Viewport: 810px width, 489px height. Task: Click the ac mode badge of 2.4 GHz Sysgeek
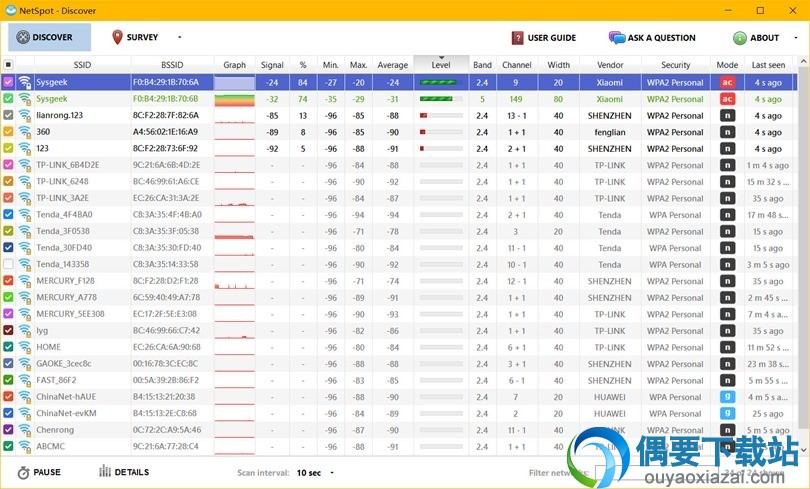[x=727, y=82]
